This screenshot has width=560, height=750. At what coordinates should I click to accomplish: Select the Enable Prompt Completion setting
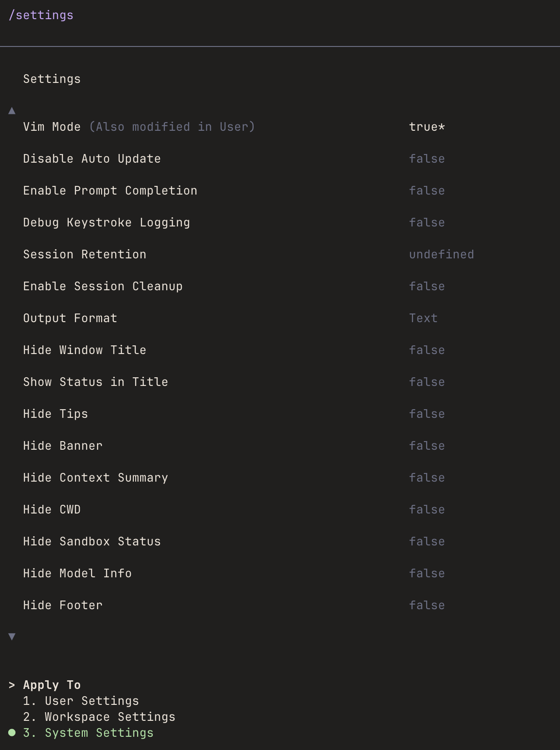[110, 190]
